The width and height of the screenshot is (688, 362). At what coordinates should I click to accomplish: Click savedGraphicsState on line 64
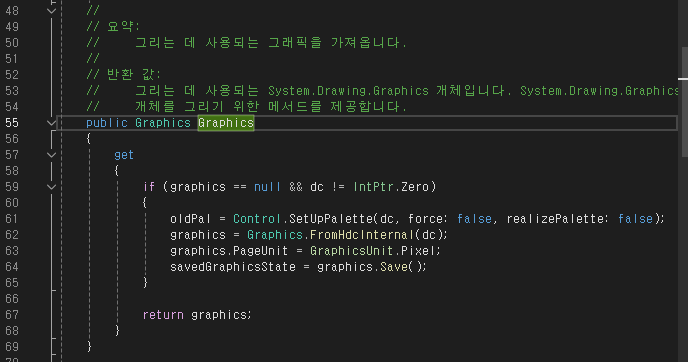click(233, 267)
